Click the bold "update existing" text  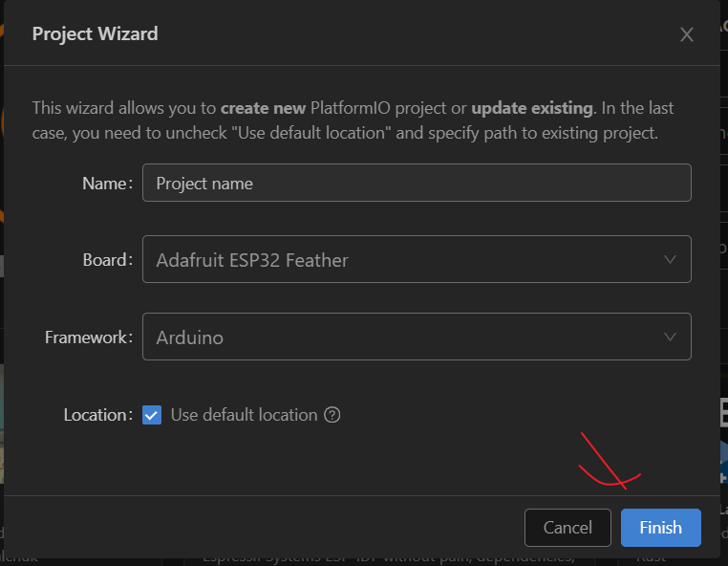[x=532, y=107]
